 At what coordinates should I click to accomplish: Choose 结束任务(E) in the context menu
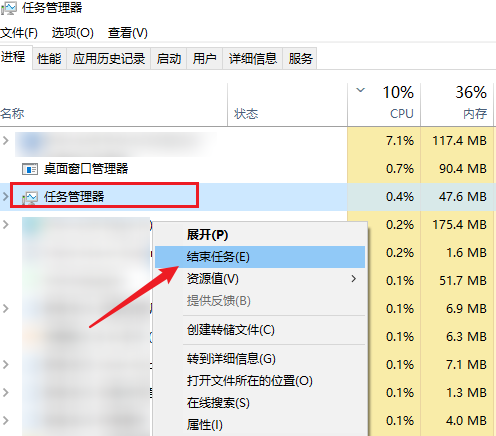pos(260,257)
